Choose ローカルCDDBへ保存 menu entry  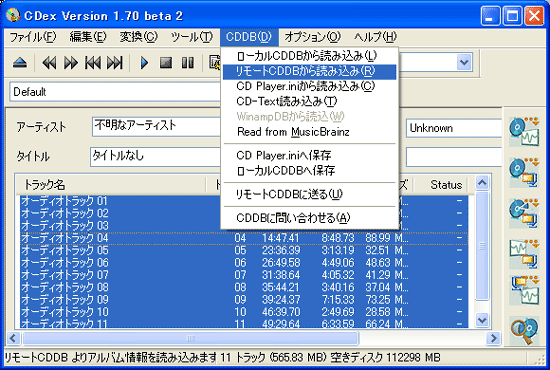[x=309, y=171]
